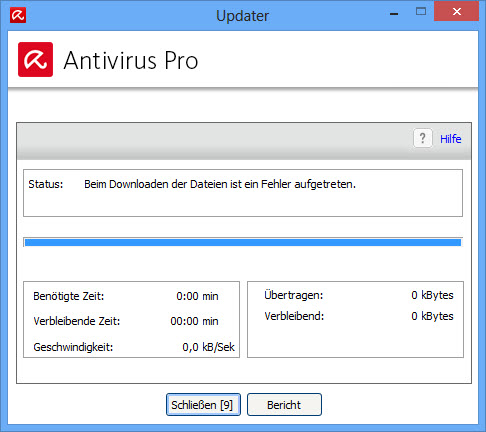Click the 0 kBytes value beside Verbleibend
The height and width of the screenshot is (432, 486).
tap(432, 316)
